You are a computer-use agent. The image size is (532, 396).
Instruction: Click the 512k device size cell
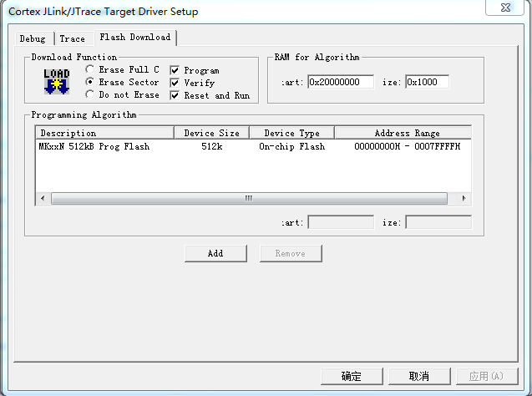[x=212, y=146]
